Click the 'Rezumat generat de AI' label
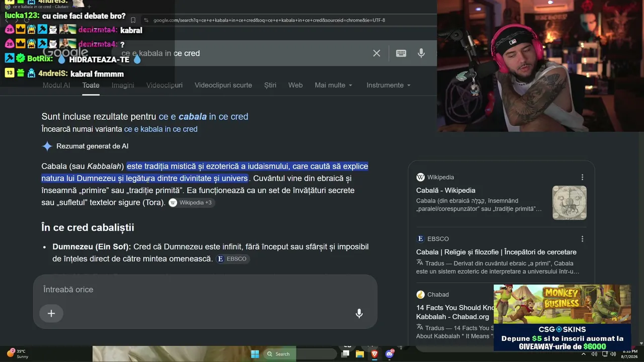This screenshot has height=362, width=644. coord(92,146)
